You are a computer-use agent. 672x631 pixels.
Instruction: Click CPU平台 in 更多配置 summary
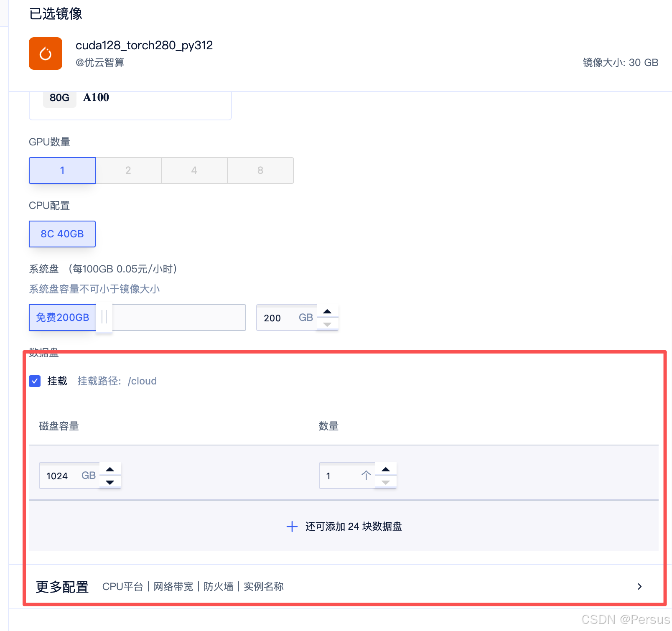pyautogui.click(x=122, y=587)
